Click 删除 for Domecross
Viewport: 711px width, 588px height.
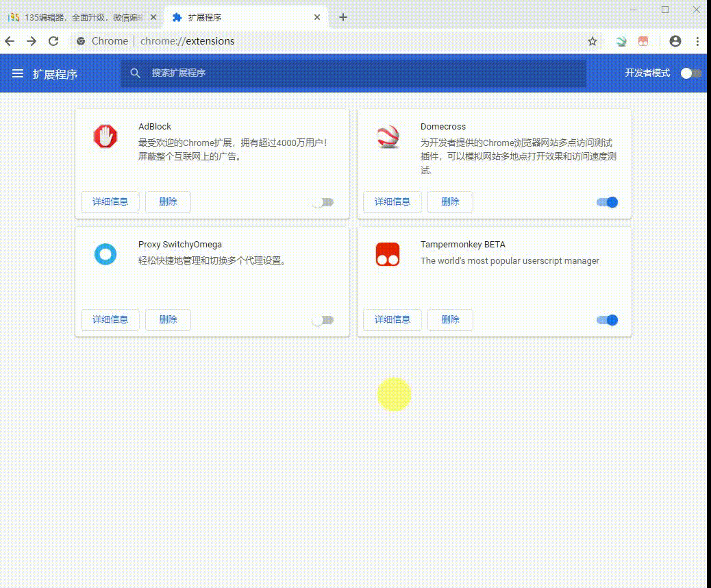[450, 202]
